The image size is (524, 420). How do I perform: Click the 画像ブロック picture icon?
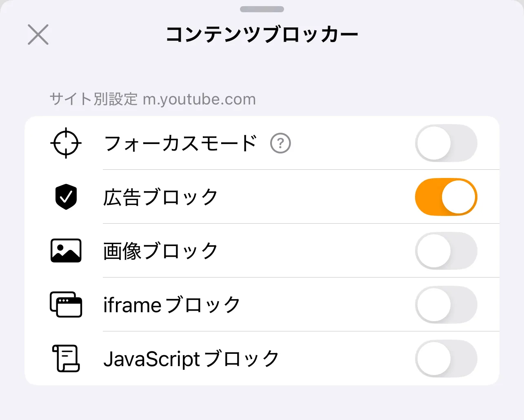66,251
